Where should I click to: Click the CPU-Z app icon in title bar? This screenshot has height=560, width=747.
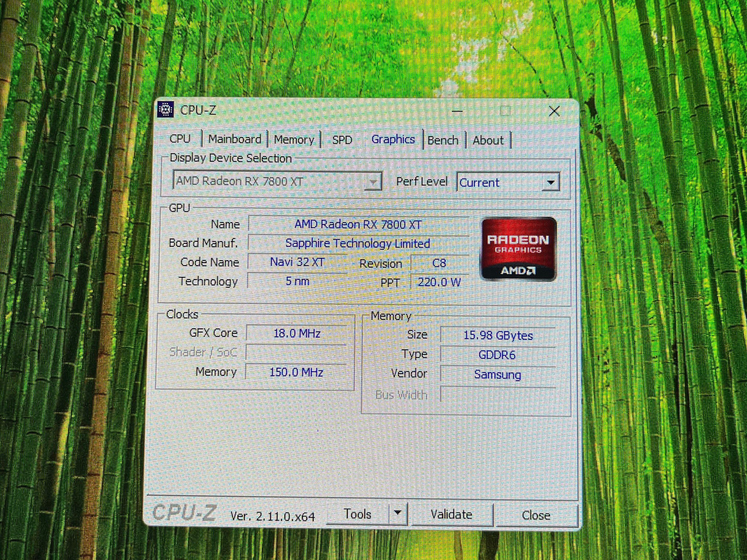coord(165,109)
